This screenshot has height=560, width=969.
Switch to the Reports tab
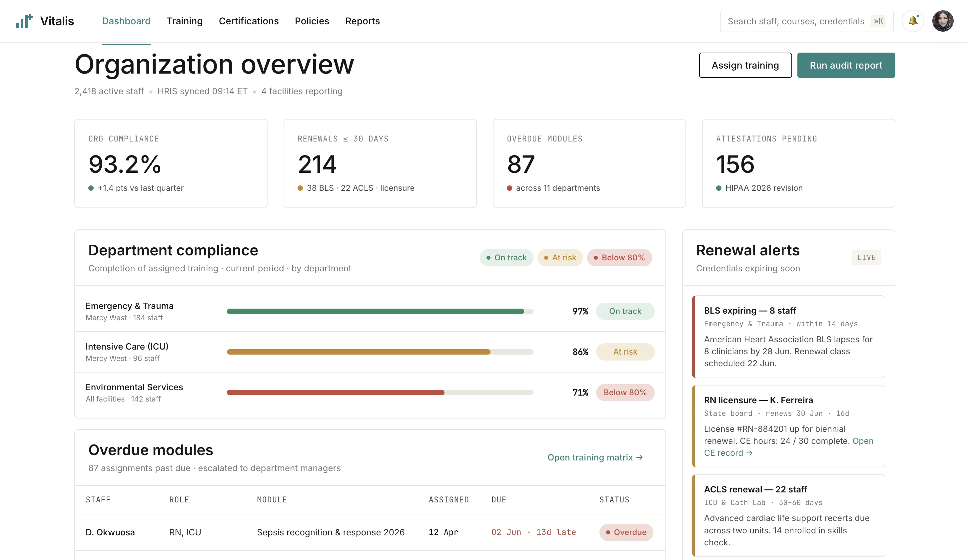pyautogui.click(x=362, y=21)
